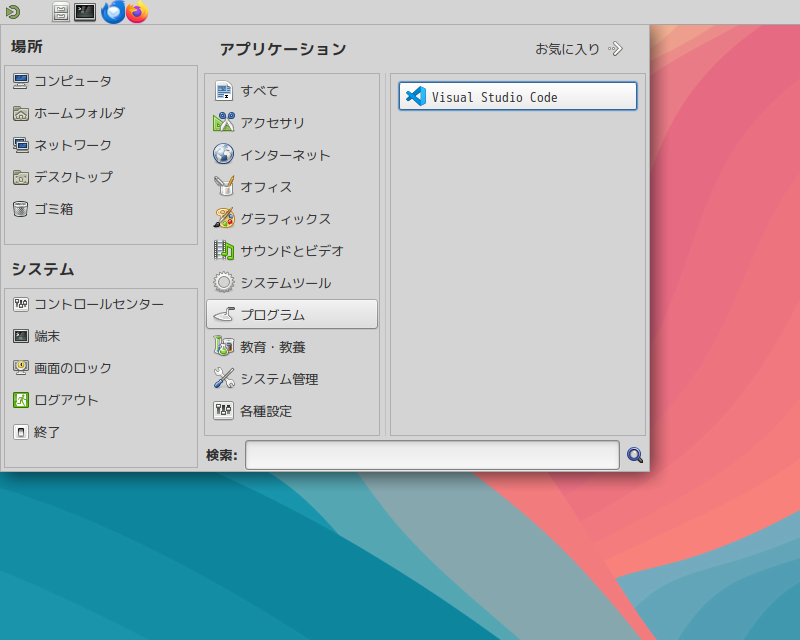Click the ログアウト exit icon

click(20, 400)
